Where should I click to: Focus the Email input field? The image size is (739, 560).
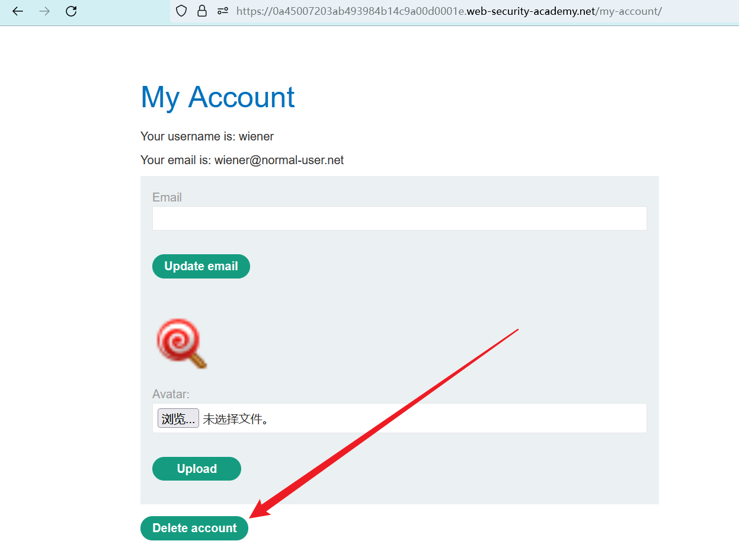pyautogui.click(x=399, y=218)
